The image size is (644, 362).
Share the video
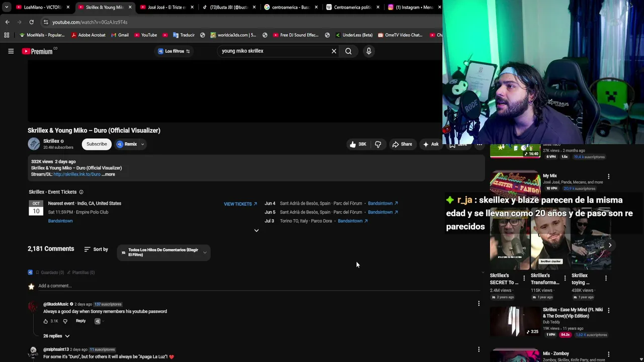click(x=402, y=144)
